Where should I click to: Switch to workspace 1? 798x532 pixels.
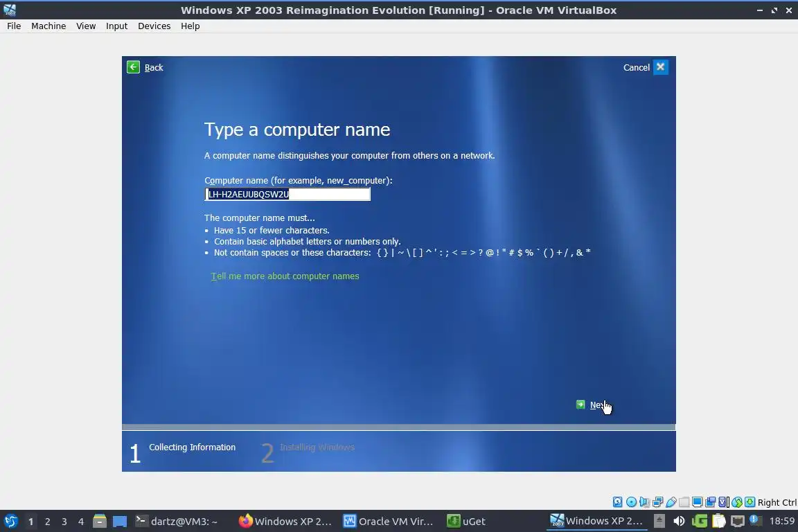[31, 522]
